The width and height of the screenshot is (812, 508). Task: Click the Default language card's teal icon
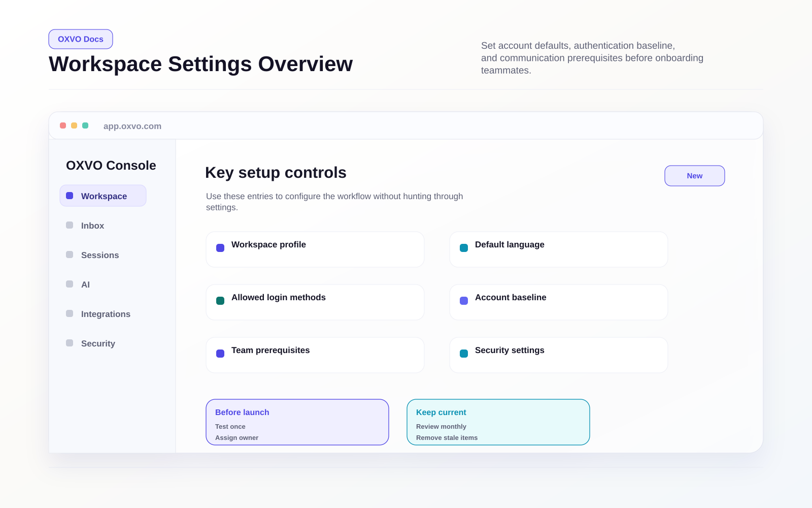pyautogui.click(x=464, y=248)
